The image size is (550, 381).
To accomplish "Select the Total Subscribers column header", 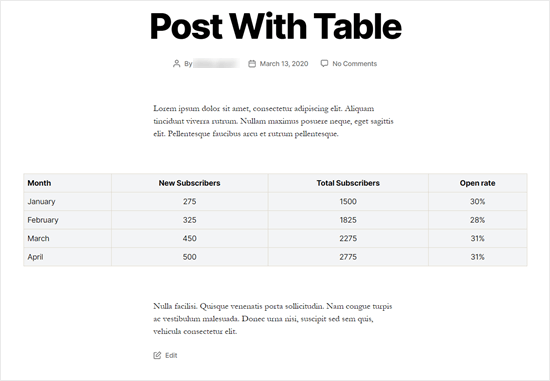I will pyautogui.click(x=348, y=183).
